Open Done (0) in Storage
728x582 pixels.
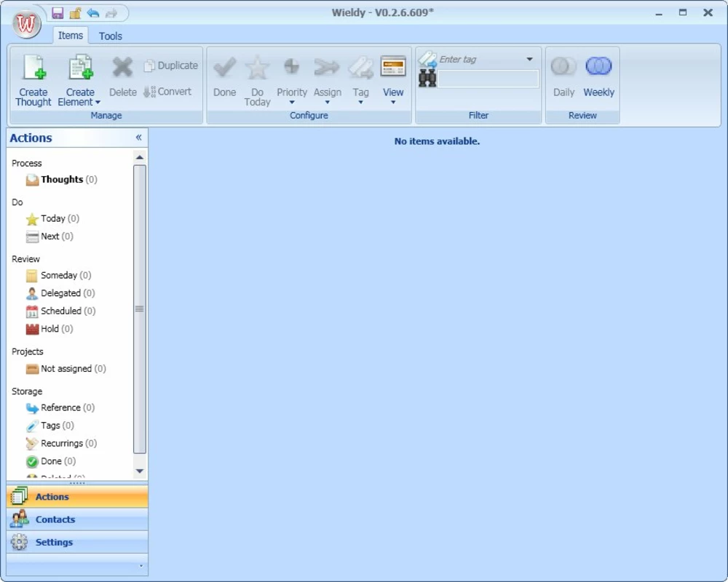click(51, 461)
